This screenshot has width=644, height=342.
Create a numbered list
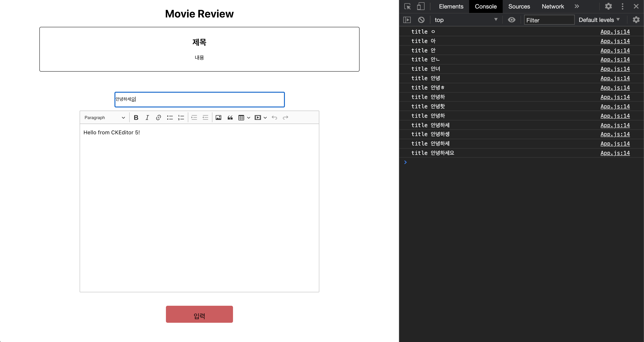181,118
